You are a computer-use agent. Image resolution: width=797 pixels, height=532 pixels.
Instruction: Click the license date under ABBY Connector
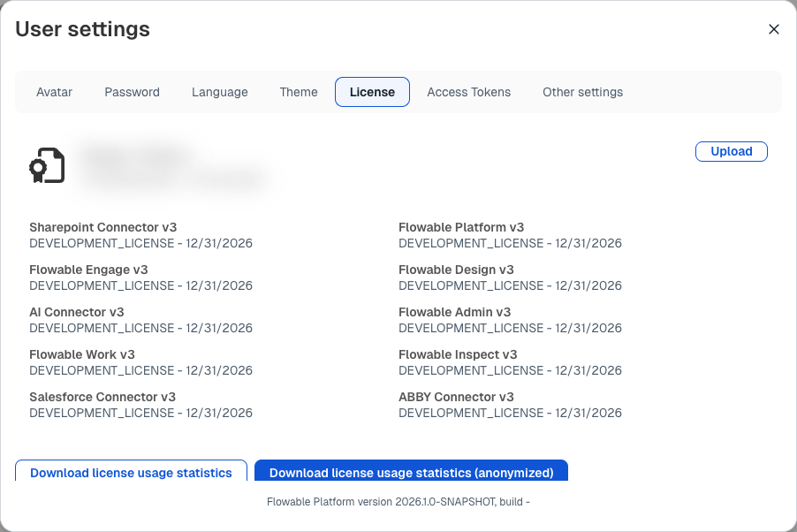[588, 413]
